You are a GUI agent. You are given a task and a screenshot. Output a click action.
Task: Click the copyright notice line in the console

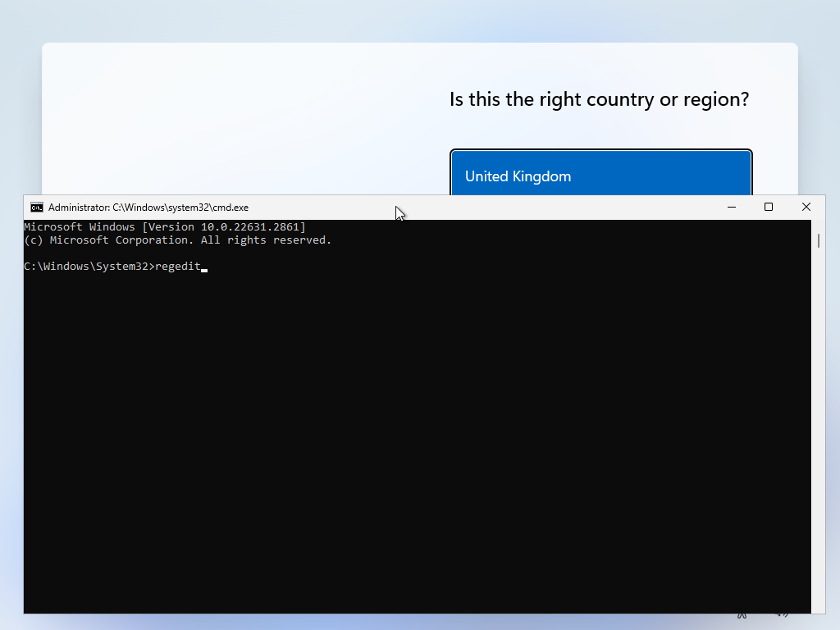point(177,240)
